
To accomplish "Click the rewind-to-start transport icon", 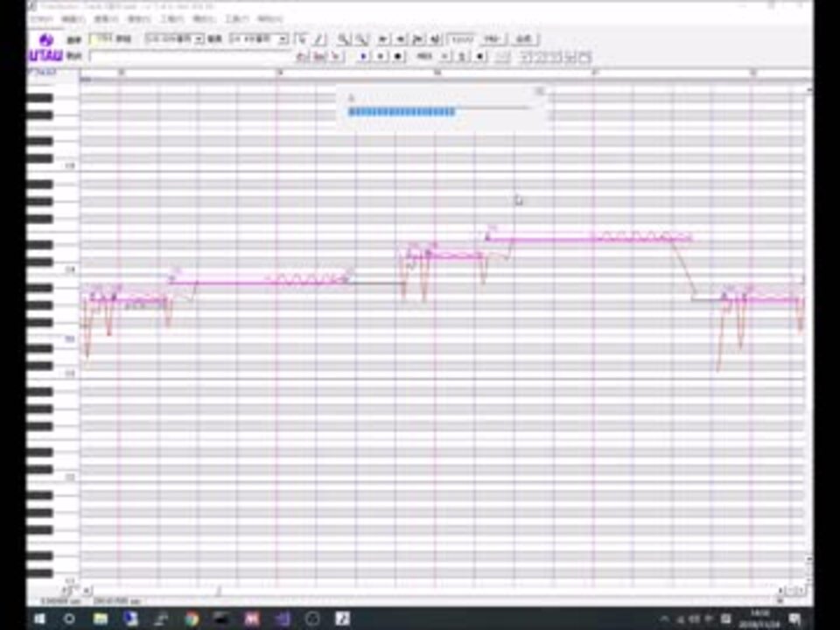I will [383, 38].
